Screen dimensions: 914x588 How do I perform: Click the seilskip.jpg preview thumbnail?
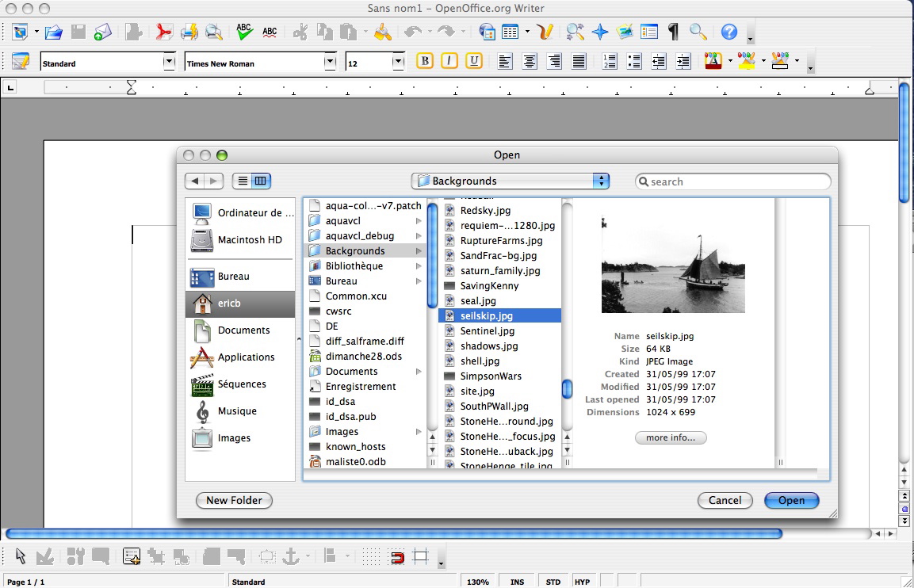point(673,265)
